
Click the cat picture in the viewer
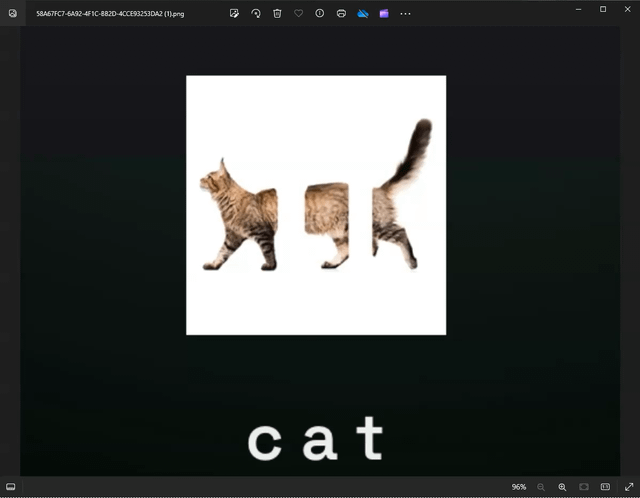click(316, 205)
